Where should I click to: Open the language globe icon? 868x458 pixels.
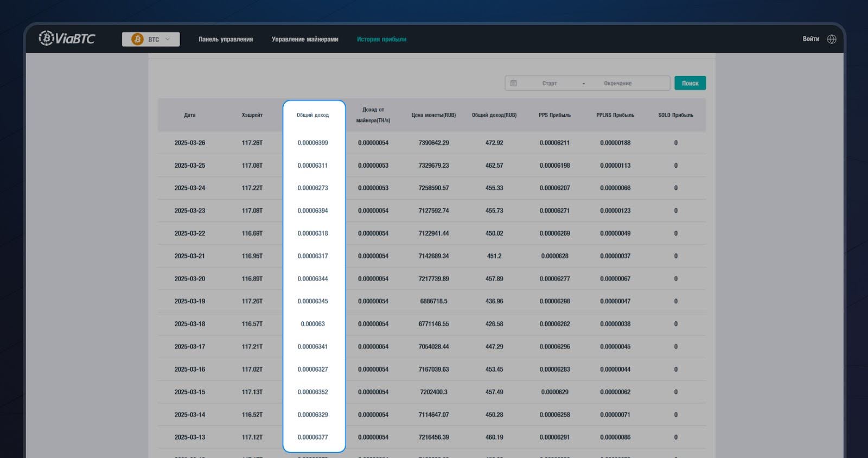[x=832, y=39]
